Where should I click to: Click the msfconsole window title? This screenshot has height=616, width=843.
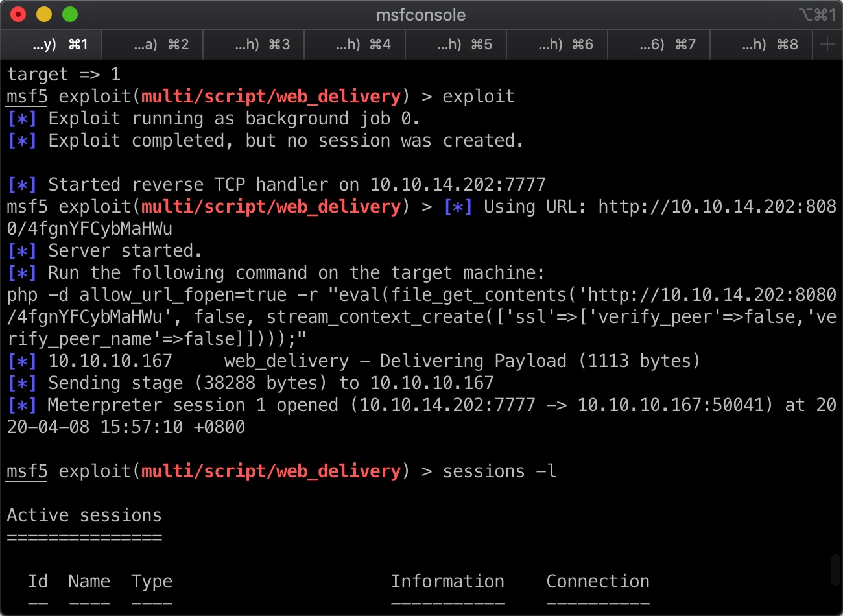click(x=421, y=14)
